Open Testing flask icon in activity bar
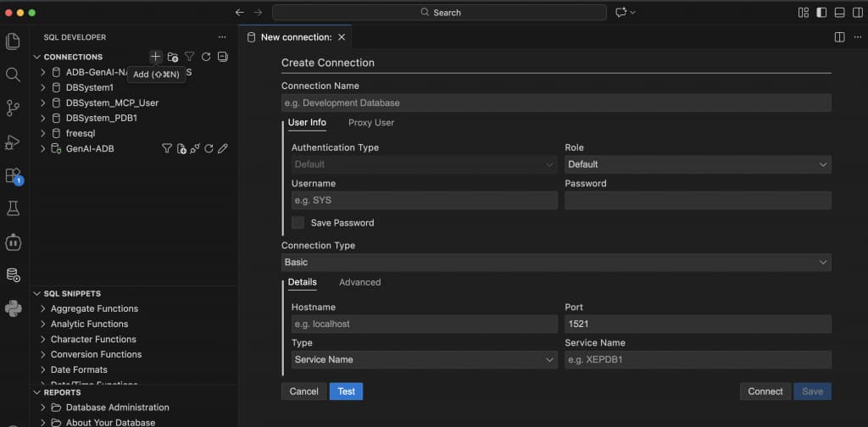The image size is (868, 427). coord(13,208)
